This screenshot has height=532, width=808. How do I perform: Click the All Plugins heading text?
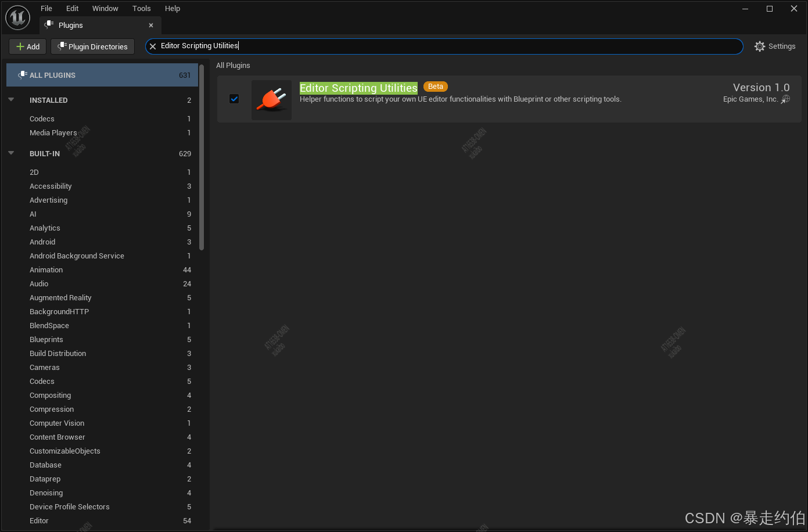click(233, 65)
